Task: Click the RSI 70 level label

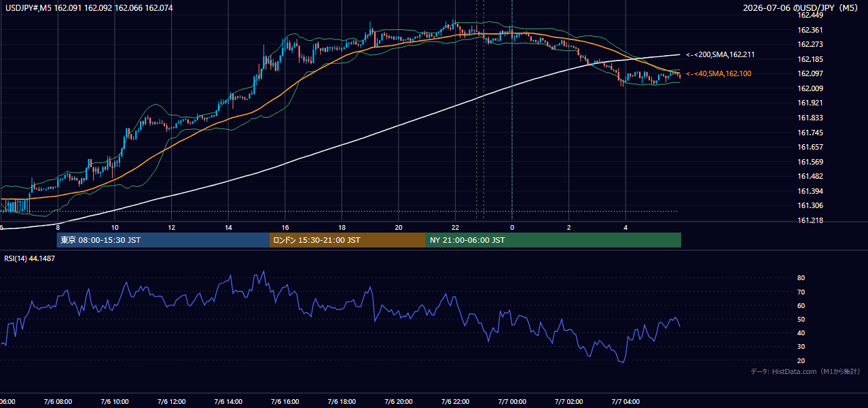Action: (801, 292)
